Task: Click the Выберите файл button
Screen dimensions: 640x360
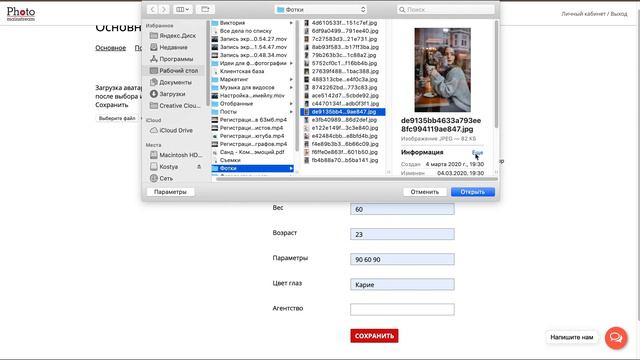Action: [x=117, y=118]
